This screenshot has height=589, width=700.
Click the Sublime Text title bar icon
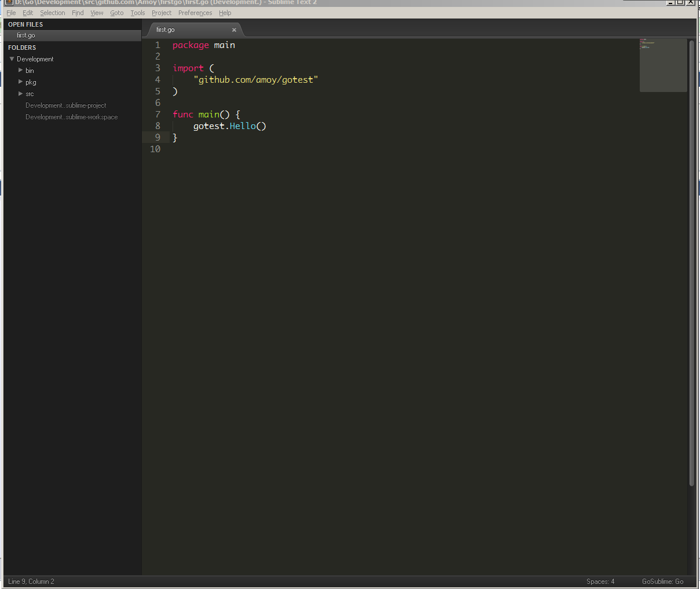[x=9, y=2]
